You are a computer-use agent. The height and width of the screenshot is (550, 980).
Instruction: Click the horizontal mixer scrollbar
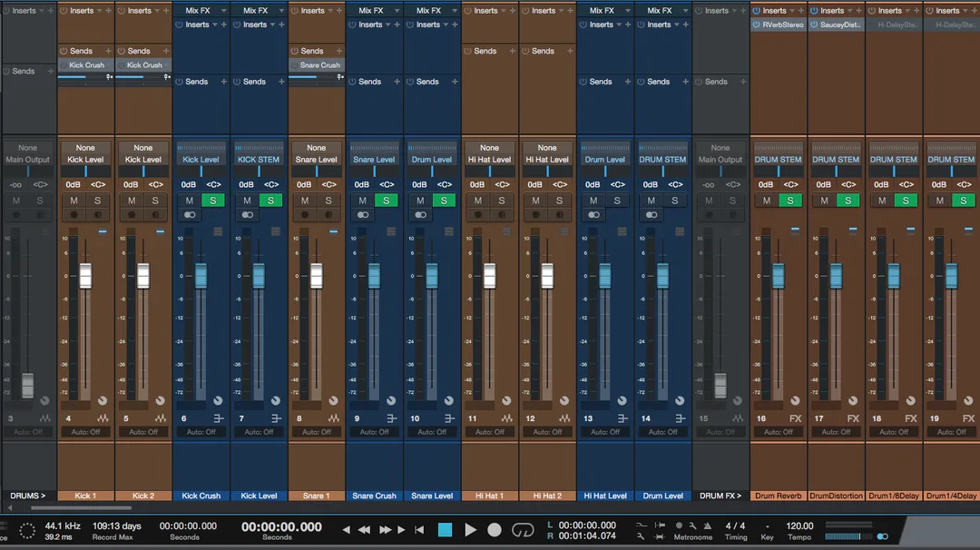click(x=82, y=508)
